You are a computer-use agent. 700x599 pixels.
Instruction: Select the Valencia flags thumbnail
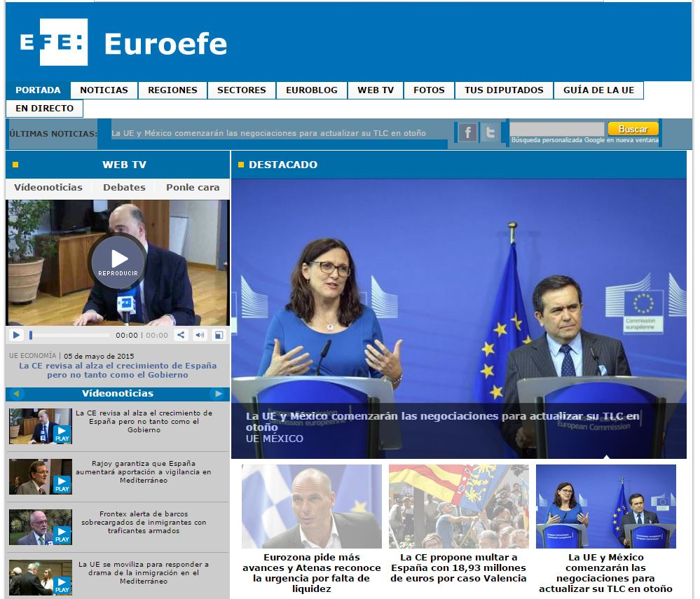click(459, 507)
